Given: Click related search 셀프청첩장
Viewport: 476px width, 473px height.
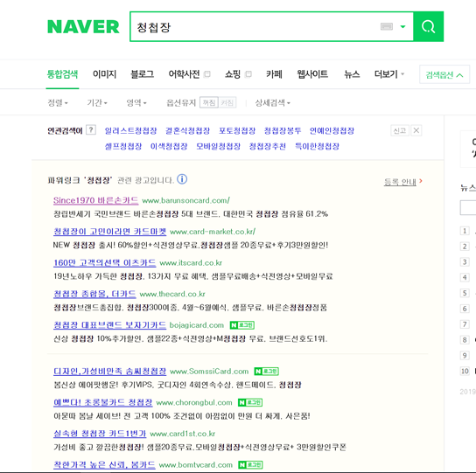Looking at the screenshot, I should tap(123, 146).
